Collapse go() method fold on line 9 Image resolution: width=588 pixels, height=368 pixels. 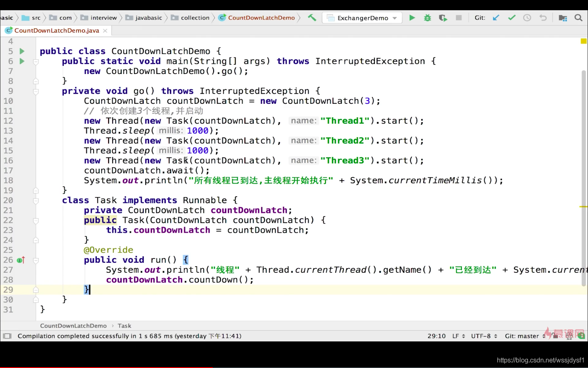pos(36,92)
